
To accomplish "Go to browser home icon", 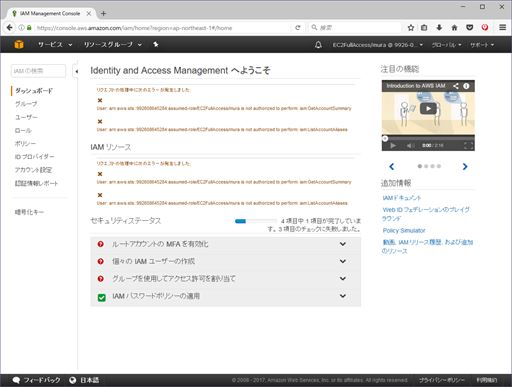I will (x=454, y=28).
